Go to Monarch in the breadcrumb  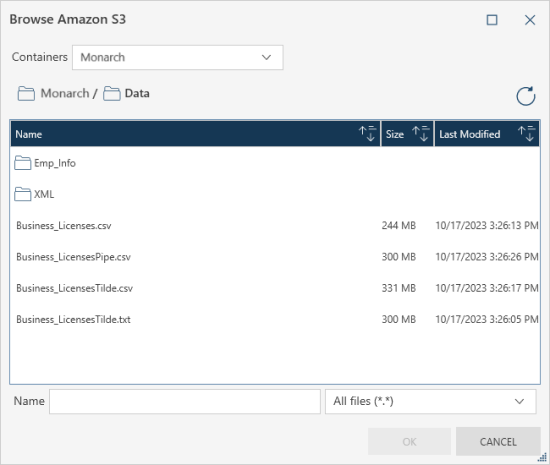click(65, 93)
